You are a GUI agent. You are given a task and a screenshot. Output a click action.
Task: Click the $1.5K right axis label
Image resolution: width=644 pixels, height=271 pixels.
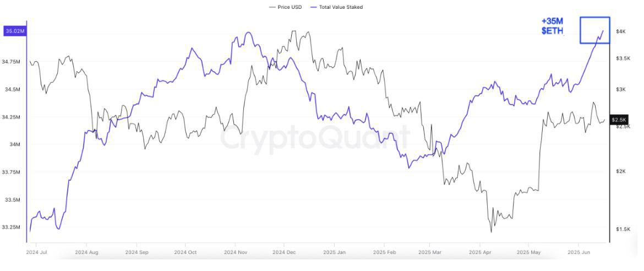tap(622, 229)
